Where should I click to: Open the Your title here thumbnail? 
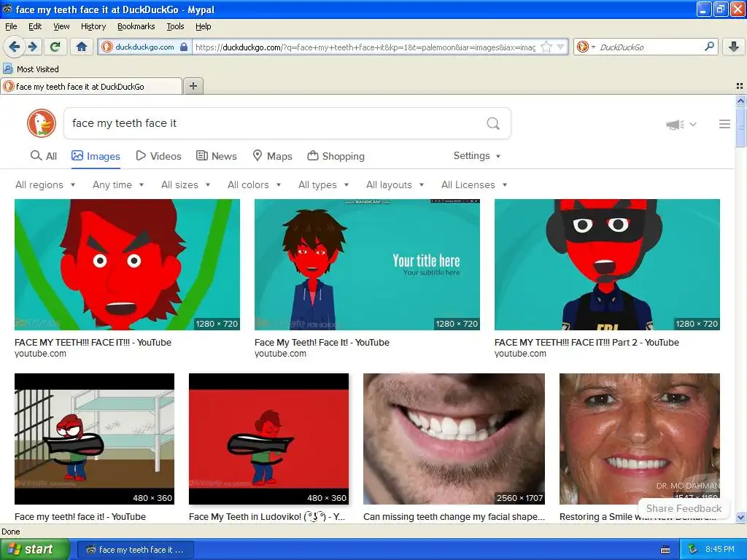point(367,264)
